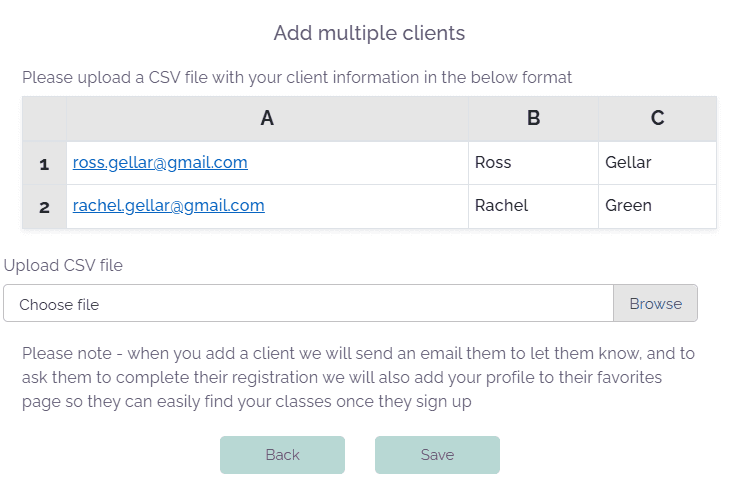
Task: Select column C header in the table
Action: (657, 118)
